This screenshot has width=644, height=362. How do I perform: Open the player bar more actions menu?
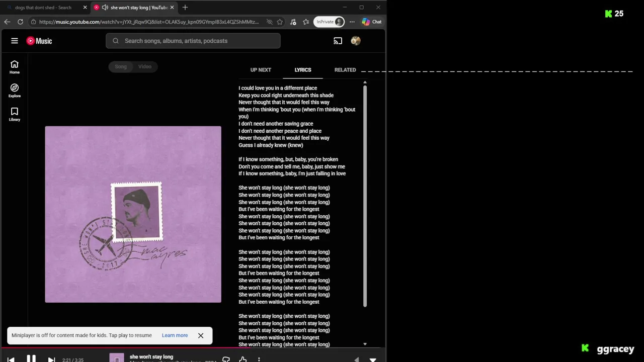point(259,359)
